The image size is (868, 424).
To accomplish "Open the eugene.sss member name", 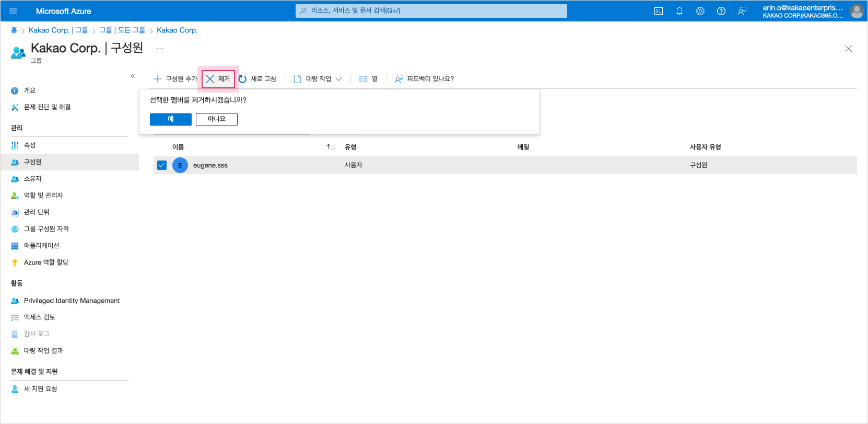I will [x=210, y=165].
